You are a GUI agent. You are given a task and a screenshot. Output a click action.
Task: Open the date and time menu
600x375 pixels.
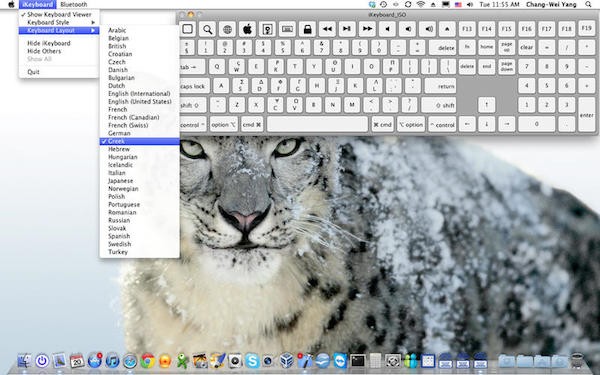tap(499, 4)
